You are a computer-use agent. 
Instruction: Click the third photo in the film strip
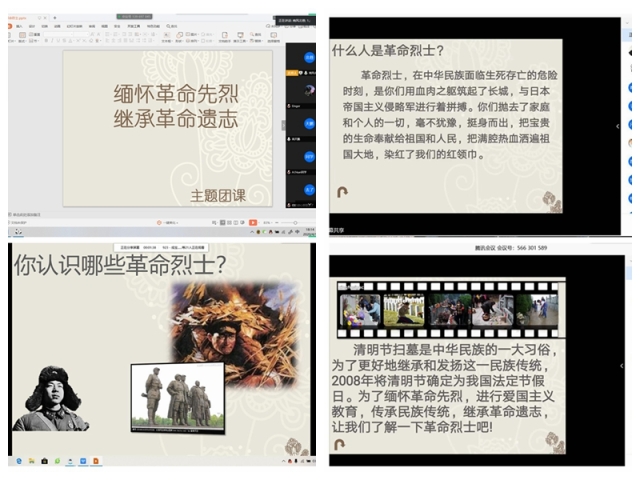[449, 310]
